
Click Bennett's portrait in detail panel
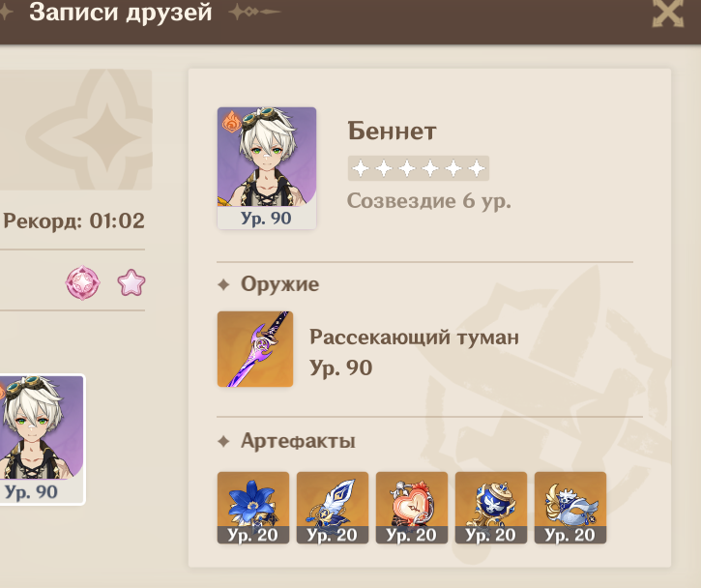pos(267,168)
